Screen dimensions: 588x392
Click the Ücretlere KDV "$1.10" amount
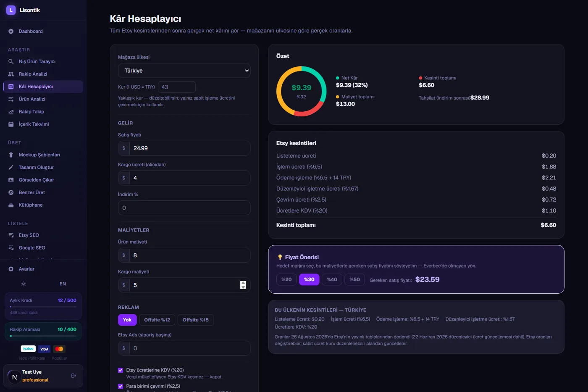549,210
